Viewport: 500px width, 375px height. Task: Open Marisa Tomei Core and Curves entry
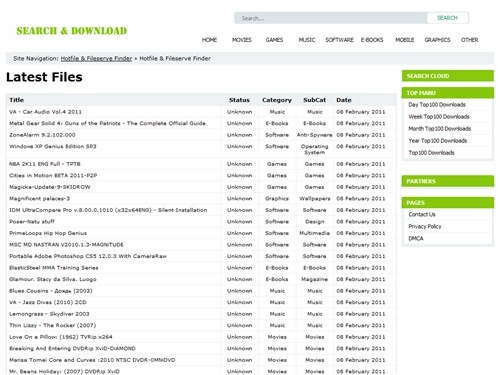[x=92, y=360]
